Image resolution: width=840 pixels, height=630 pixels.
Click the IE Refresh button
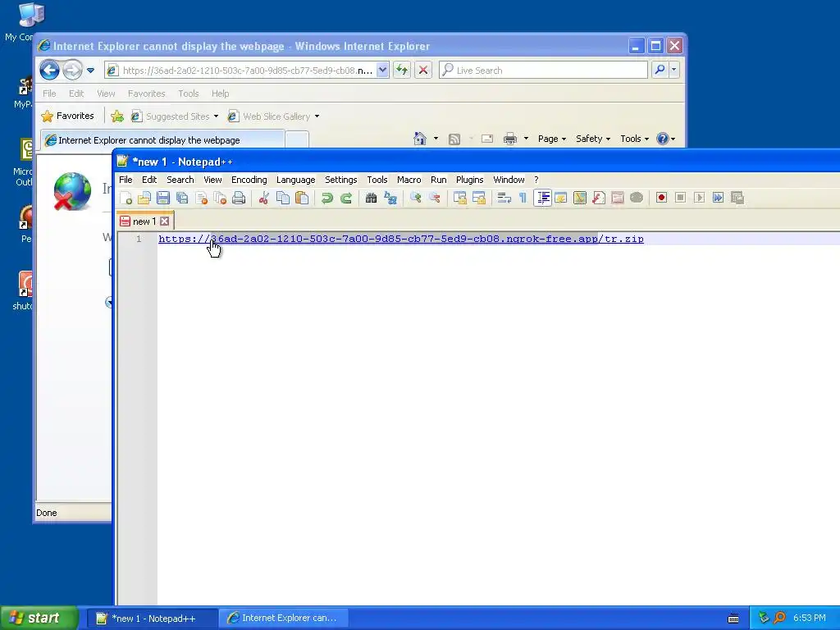[x=402, y=71]
